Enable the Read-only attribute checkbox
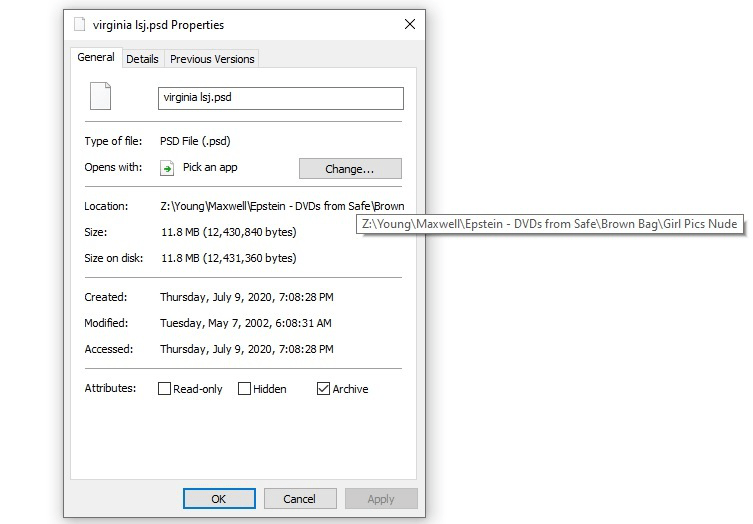The width and height of the screenshot is (753, 524). coord(165,389)
